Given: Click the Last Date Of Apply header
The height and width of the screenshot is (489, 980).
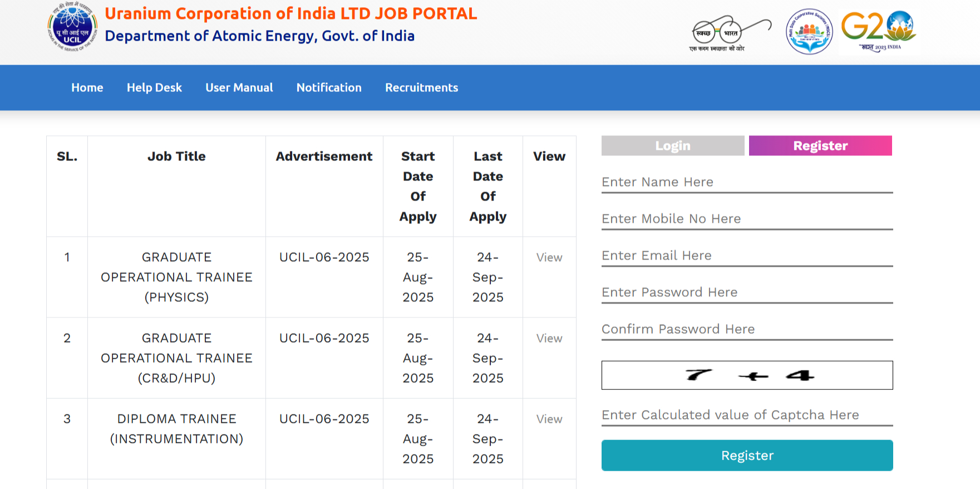Looking at the screenshot, I should 488,187.
